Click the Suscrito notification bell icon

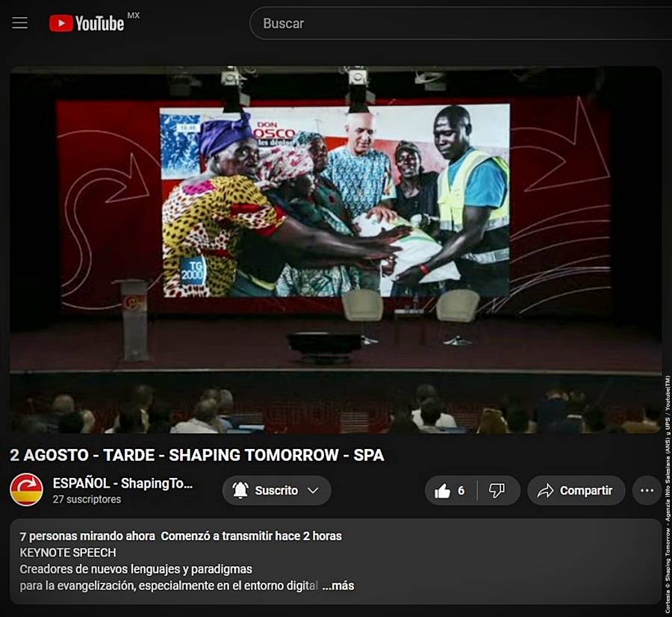tap(240, 490)
